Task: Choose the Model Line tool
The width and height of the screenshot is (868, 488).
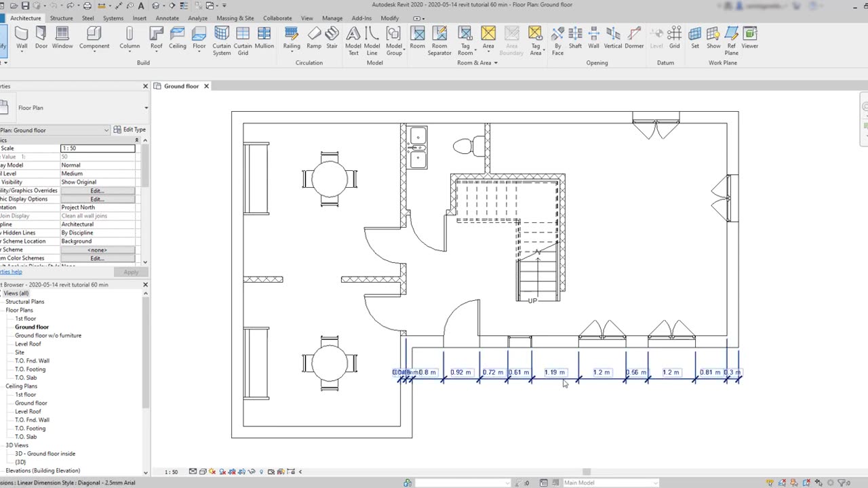Action: [372, 41]
